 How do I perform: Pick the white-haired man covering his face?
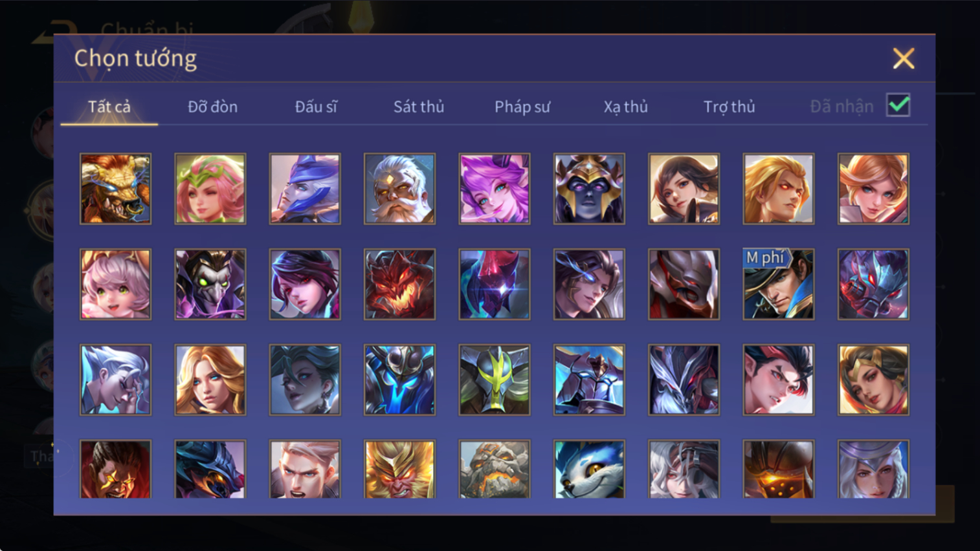tap(115, 380)
